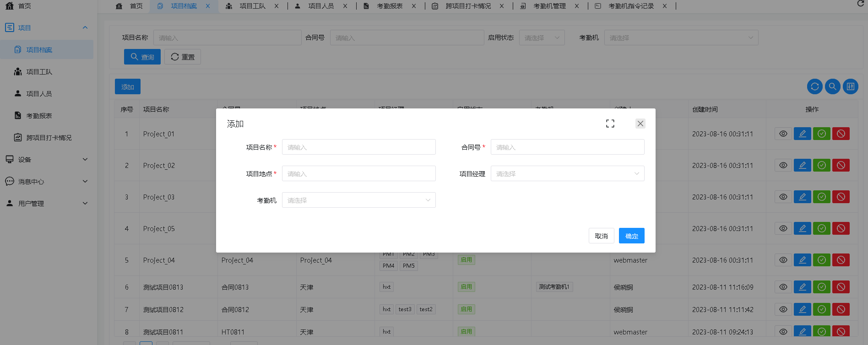Click the page reload icon at top right

pyautogui.click(x=861, y=4)
